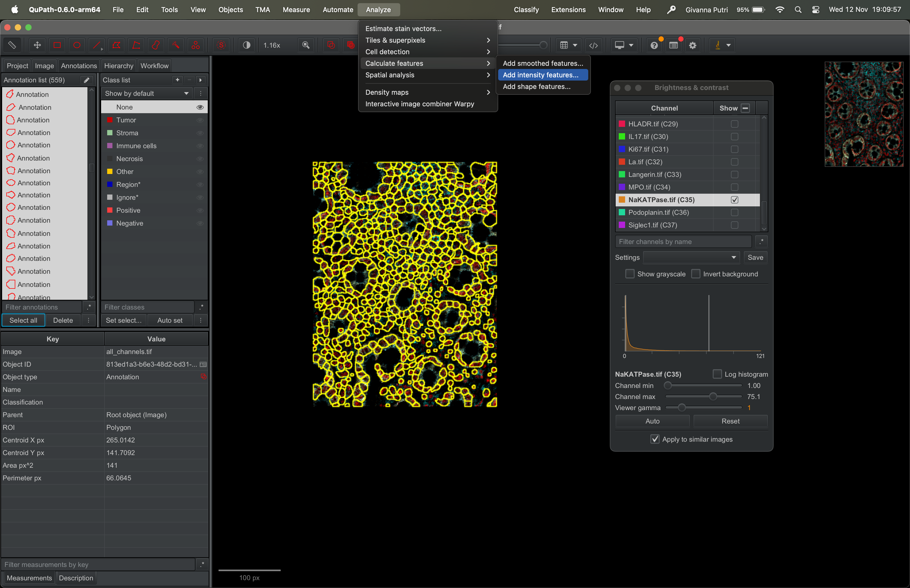Uncheck NaKATPase.tif (C35) show checkbox
The height and width of the screenshot is (588, 910).
click(734, 200)
